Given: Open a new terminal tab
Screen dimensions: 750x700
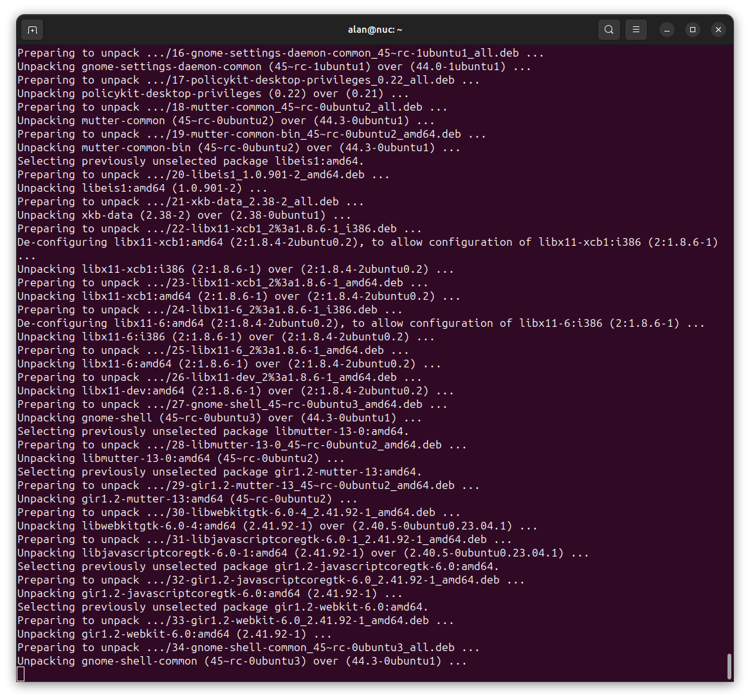Looking at the screenshot, I should [33, 30].
